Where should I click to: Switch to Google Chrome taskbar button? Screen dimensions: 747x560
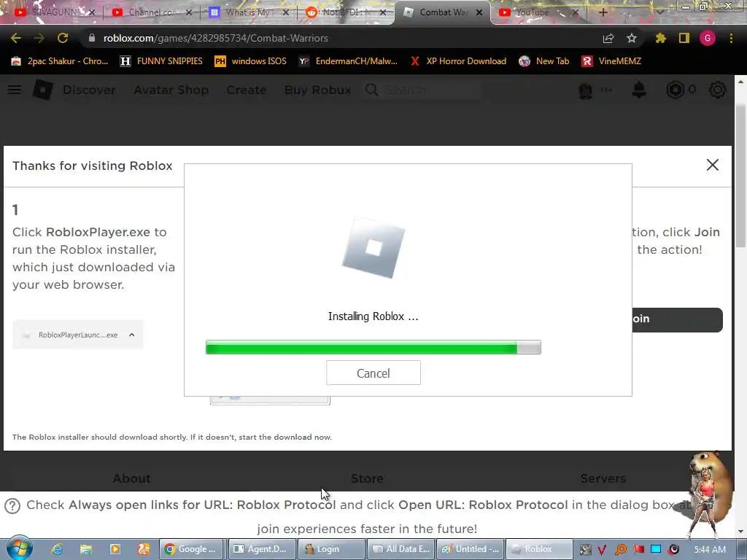192,549
